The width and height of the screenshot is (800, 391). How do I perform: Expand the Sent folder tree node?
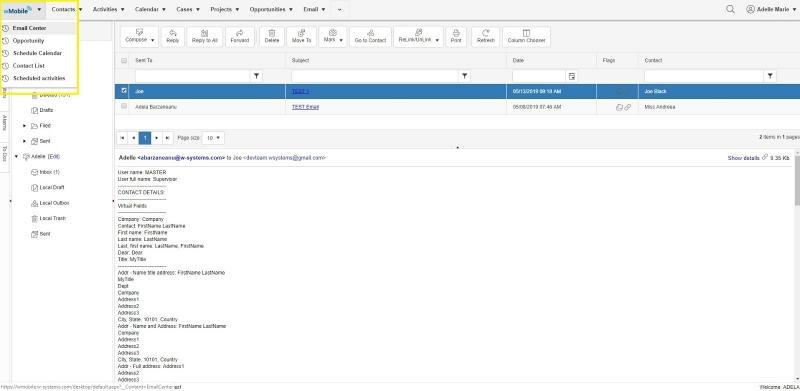(24, 141)
